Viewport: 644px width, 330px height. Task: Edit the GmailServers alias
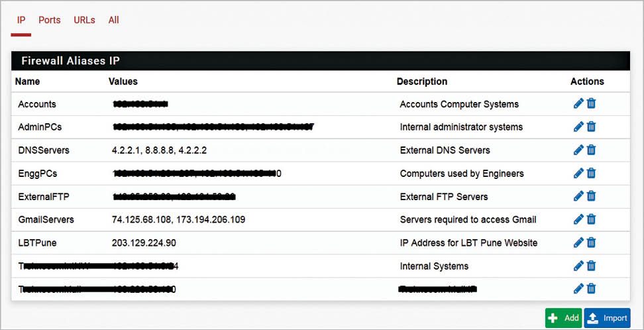point(578,219)
